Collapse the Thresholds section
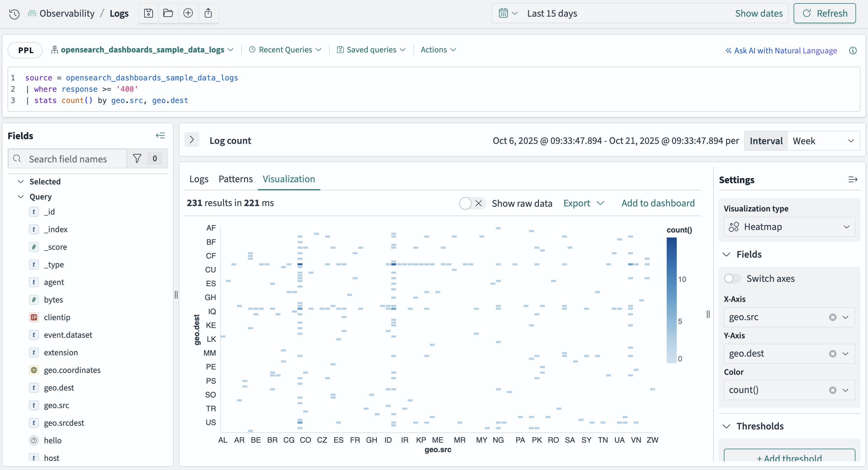Image resolution: width=868 pixels, height=470 pixels. click(726, 426)
